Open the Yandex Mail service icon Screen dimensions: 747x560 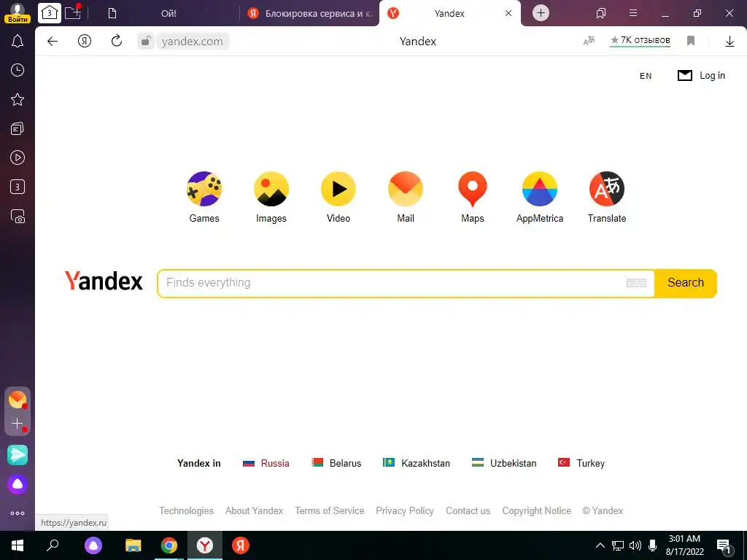click(x=406, y=189)
